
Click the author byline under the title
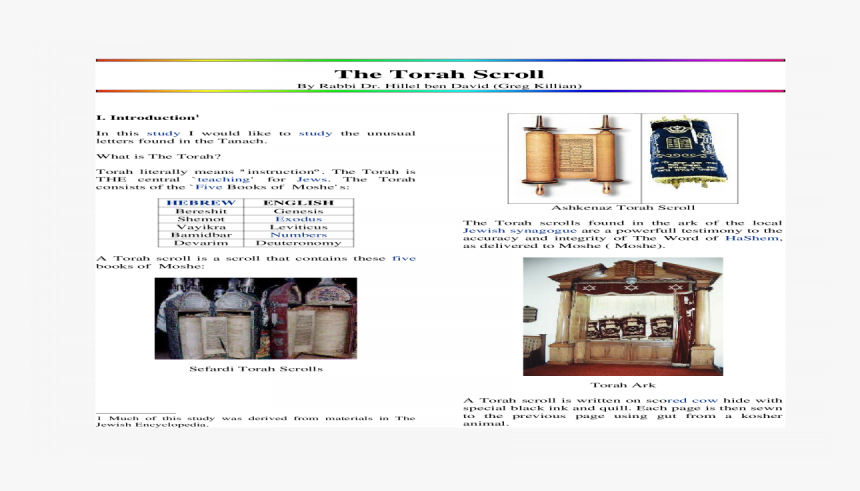tap(439, 86)
